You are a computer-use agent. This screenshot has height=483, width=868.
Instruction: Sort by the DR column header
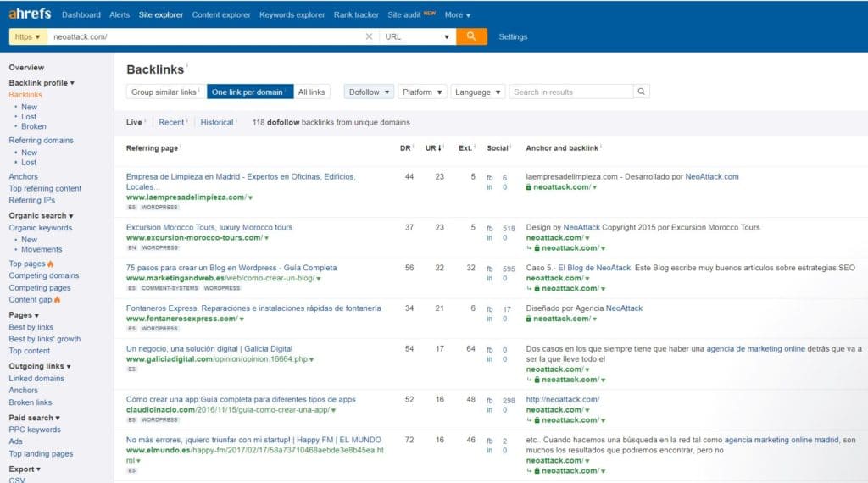click(x=405, y=148)
